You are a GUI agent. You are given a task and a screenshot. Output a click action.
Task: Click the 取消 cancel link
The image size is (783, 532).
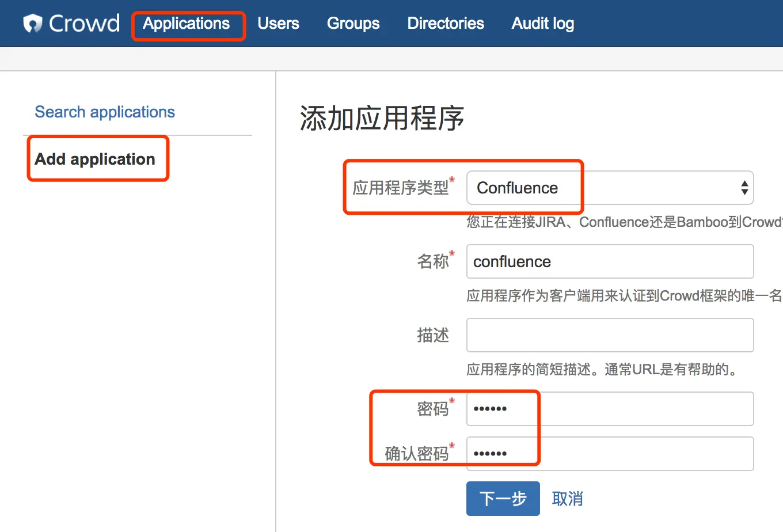567,499
